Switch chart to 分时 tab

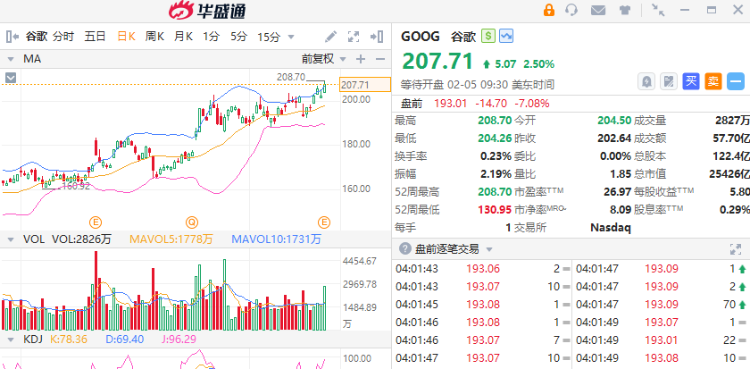point(64,36)
